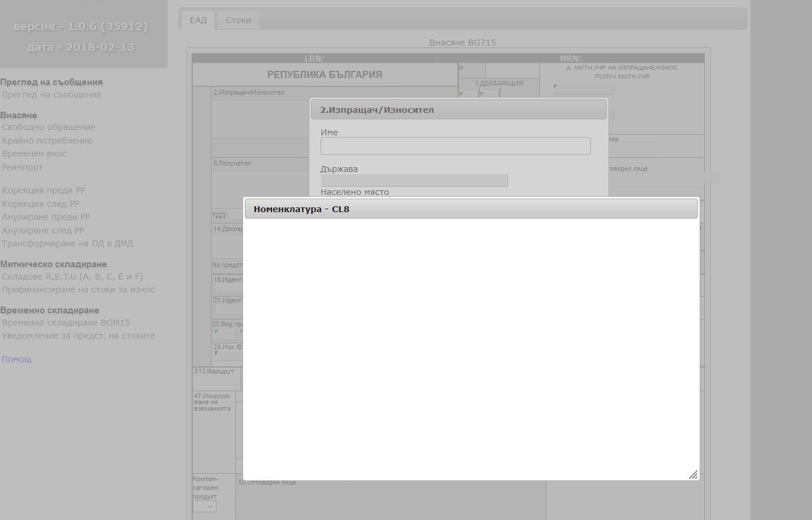Select Временен внос in the sidebar
This screenshot has height=520, width=812.
(x=34, y=154)
